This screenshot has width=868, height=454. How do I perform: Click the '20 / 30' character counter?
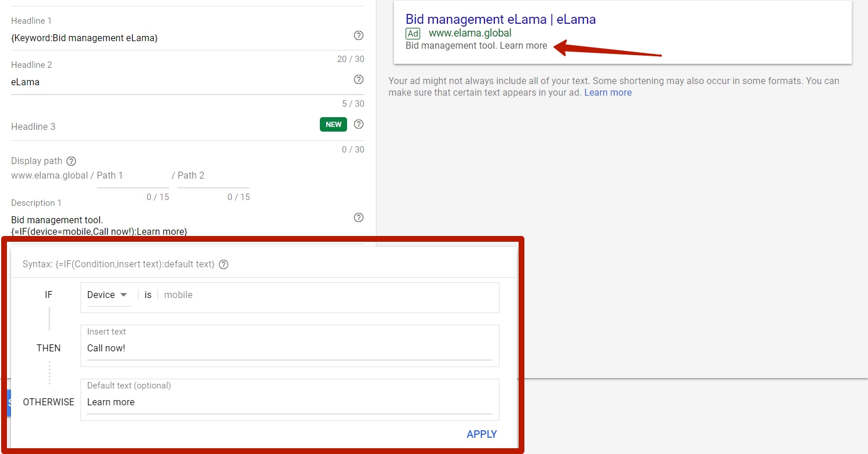point(351,59)
